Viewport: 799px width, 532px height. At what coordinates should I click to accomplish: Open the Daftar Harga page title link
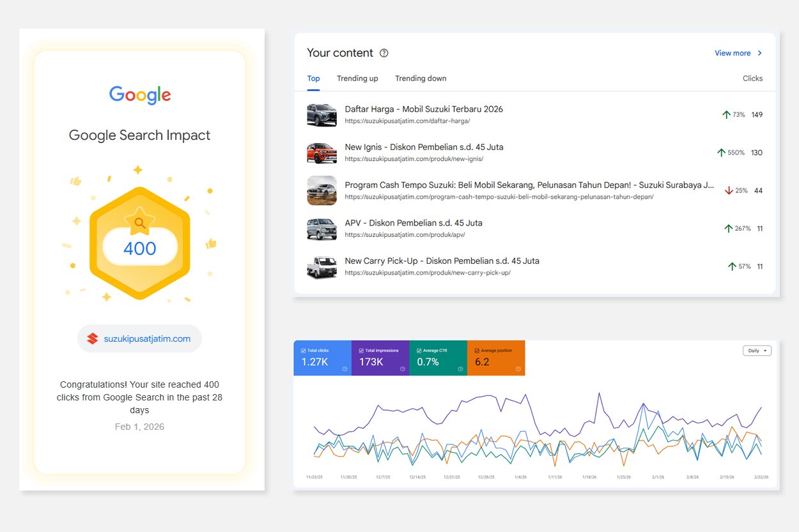423,109
